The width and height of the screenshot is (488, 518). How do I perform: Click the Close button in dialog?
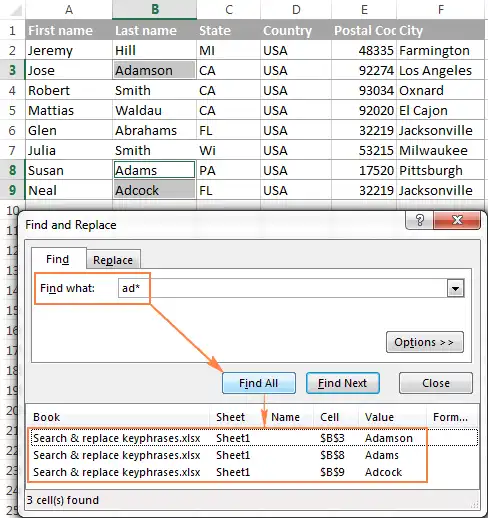436,383
